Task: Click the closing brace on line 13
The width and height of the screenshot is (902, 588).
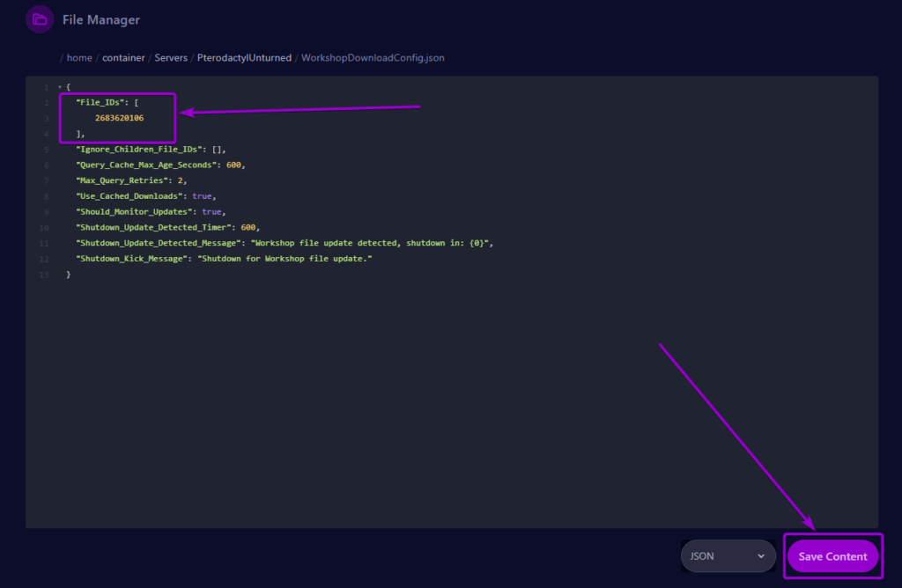Action: pyautogui.click(x=69, y=275)
